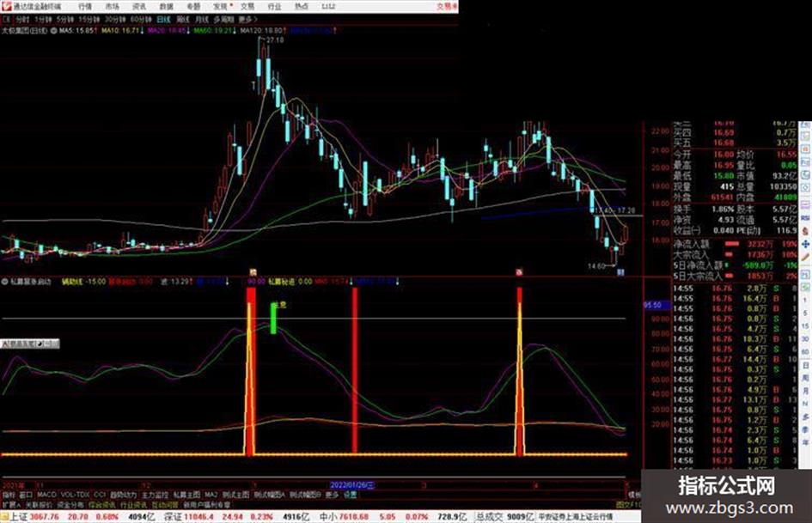Open the 关联报价 tab
This screenshot has height=523, width=812.
39,504
